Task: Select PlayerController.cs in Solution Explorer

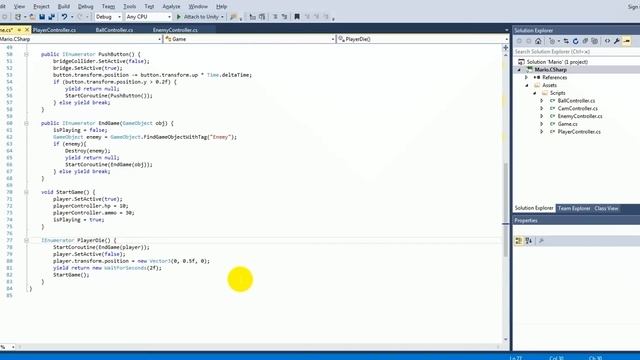Action: (579, 132)
